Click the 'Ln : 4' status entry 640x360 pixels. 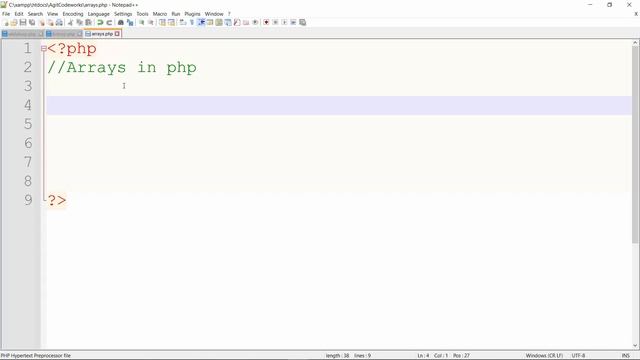[x=423, y=356]
